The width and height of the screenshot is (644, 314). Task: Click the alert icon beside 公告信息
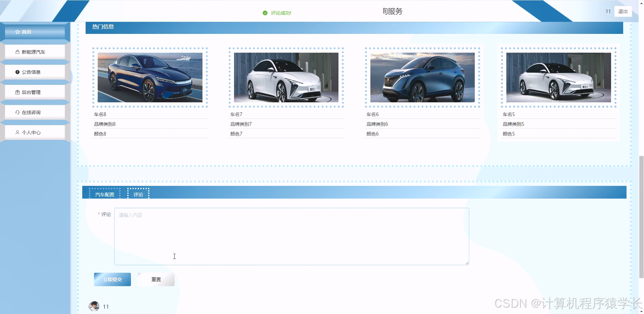pos(17,72)
